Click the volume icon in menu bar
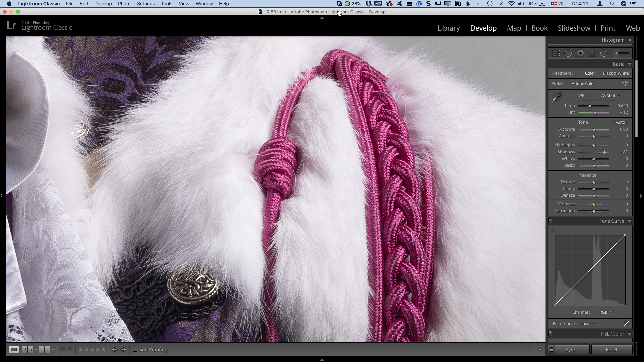 (x=521, y=4)
